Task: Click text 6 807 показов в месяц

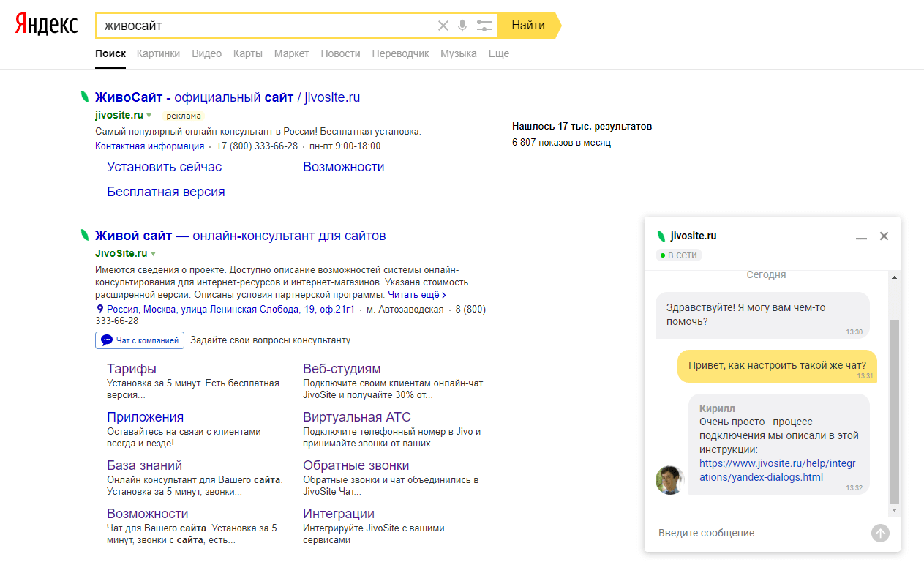Action: pos(562,143)
